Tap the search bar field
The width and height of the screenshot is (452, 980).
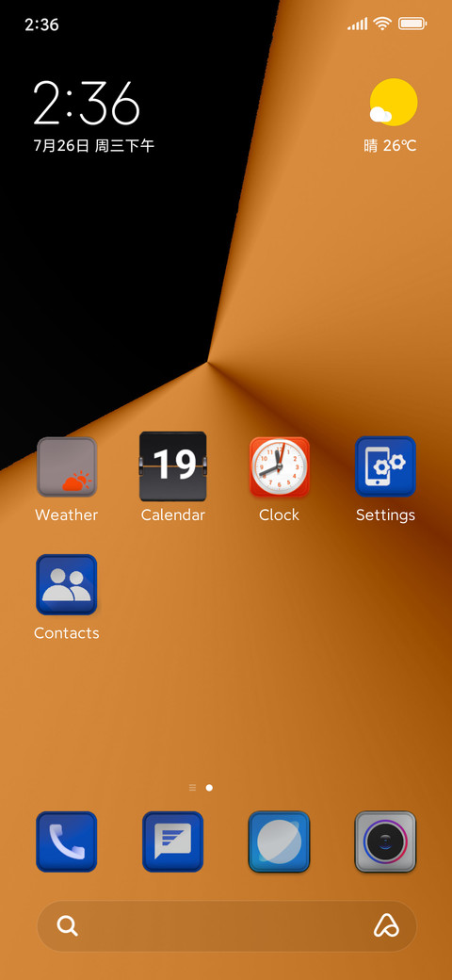227,926
